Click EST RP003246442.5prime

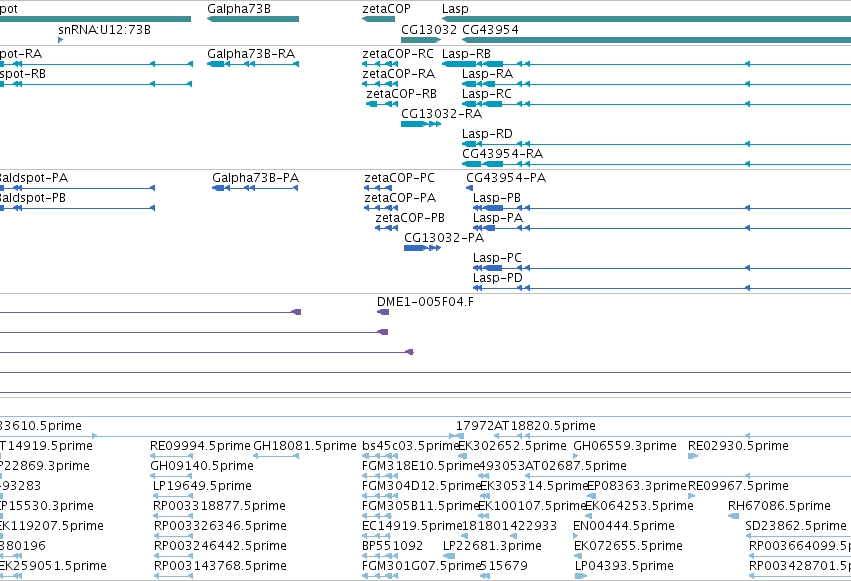[x=220, y=546]
